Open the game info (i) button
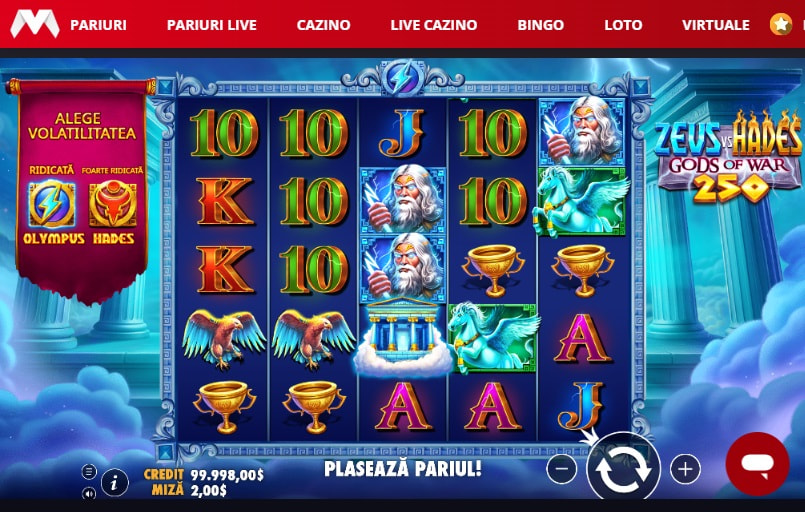 (x=114, y=483)
